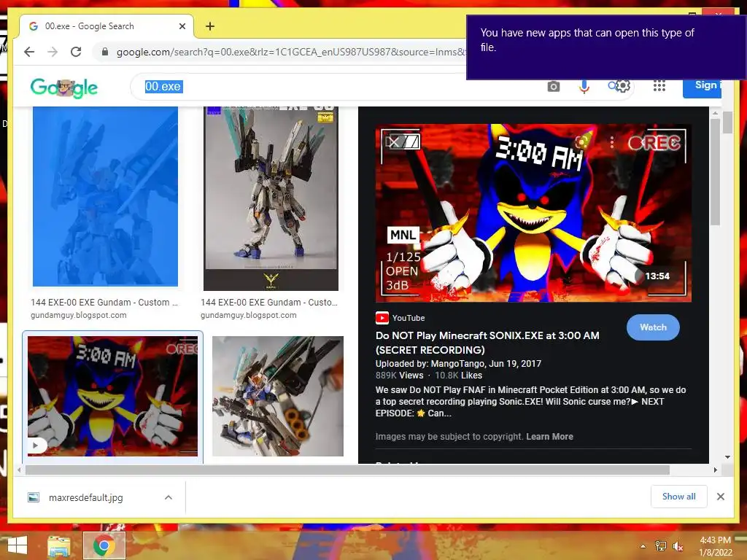747x560 pixels.
Task: Click the large Sonic.EXE preview image
Action: pos(533,213)
